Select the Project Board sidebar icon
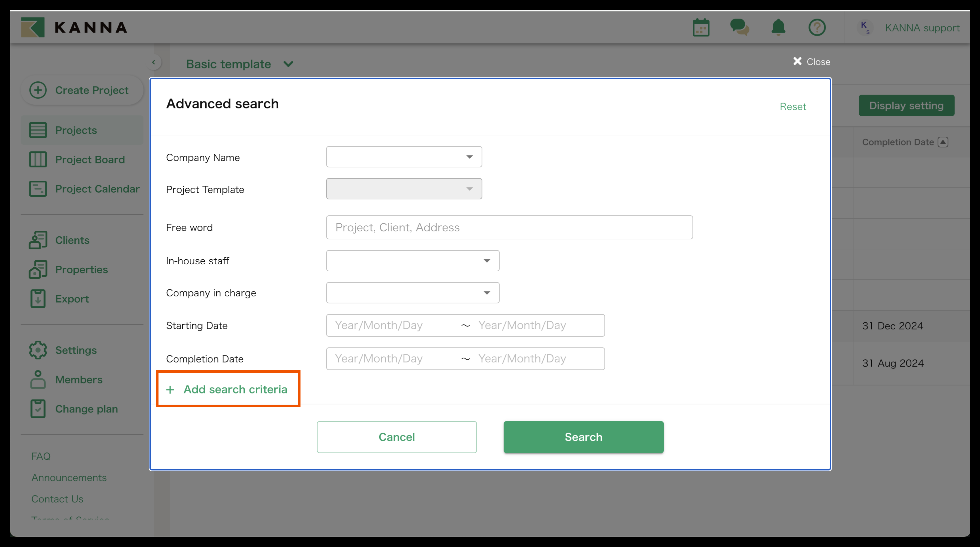The height and width of the screenshot is (547, 980). pos(38,159)
